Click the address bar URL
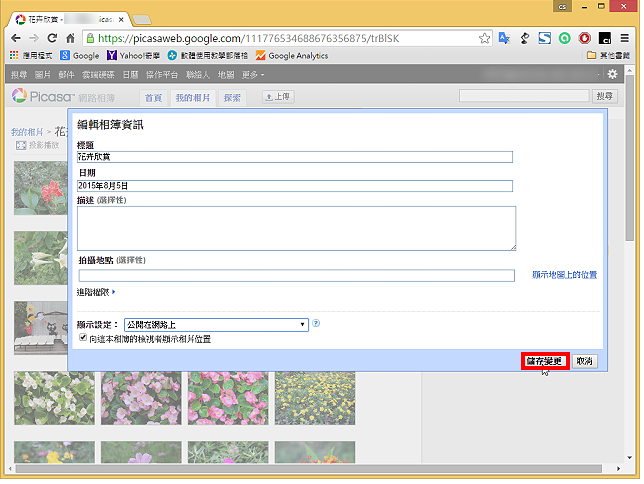The height and width of the screenshot is (484, 644). pyautogui.click(x=248, y=39)
